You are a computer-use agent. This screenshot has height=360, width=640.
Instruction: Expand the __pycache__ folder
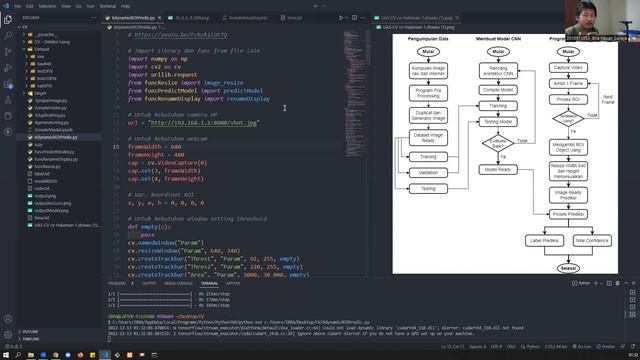pyautogui.click(x=45, y=35)
